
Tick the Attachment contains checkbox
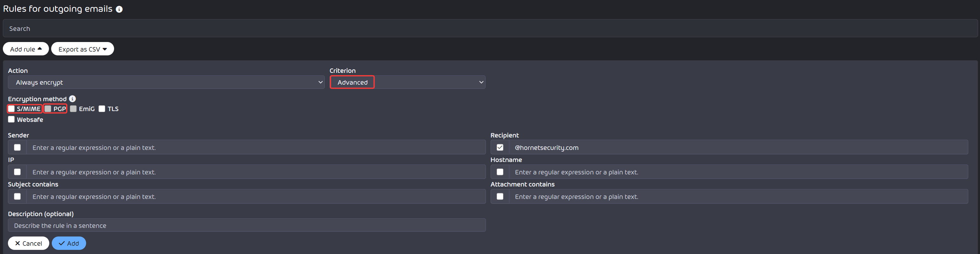point(500,196)
